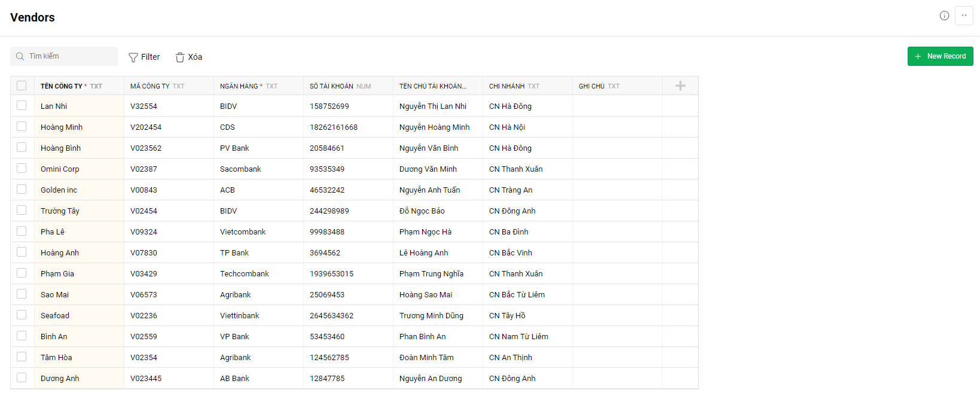Click the bank cell Sacombank
Image resolution: width=980 pixels, height=405 pixels.
click(x=258, y=169)
